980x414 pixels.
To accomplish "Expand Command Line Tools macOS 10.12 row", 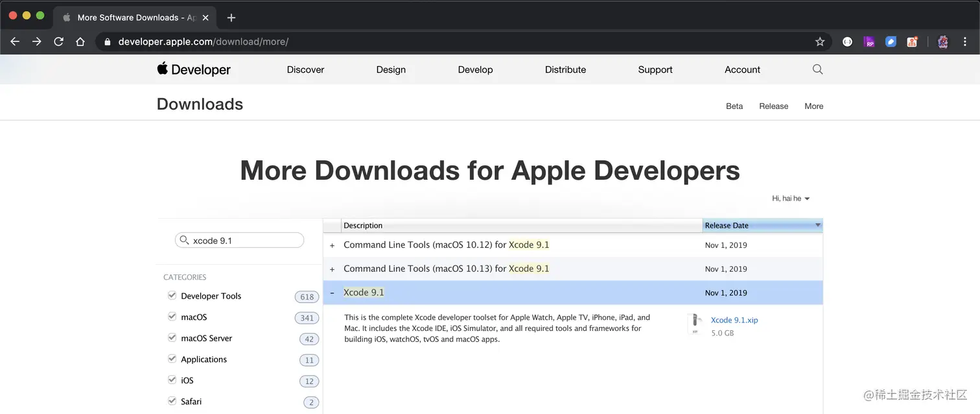I will tap(332, 245).
